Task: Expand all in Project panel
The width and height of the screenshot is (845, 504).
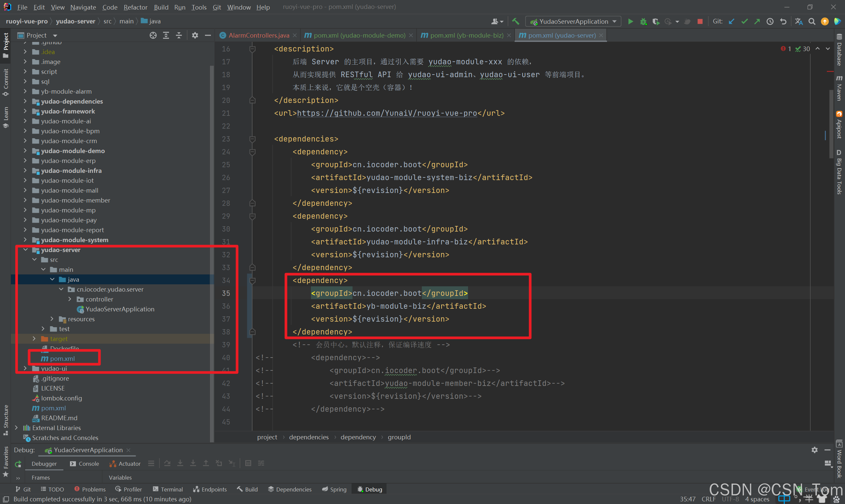Action: tap(166, 35)
